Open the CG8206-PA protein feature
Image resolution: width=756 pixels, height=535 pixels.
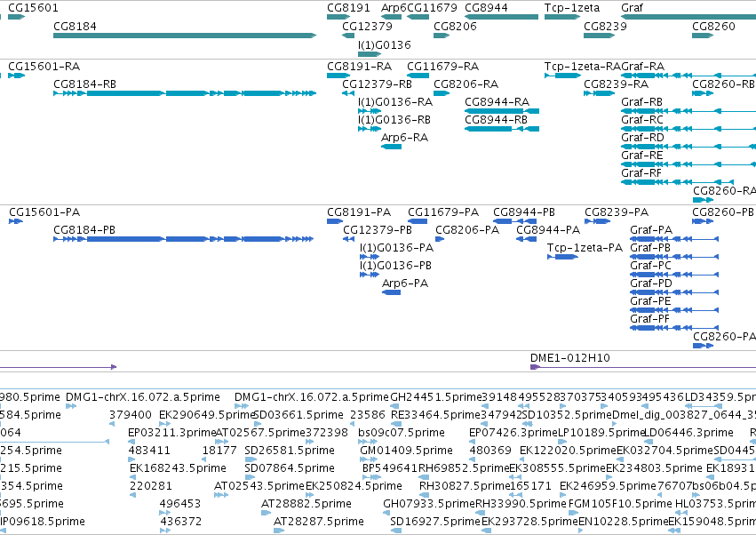pyautogui.click(x=440, y=239)
